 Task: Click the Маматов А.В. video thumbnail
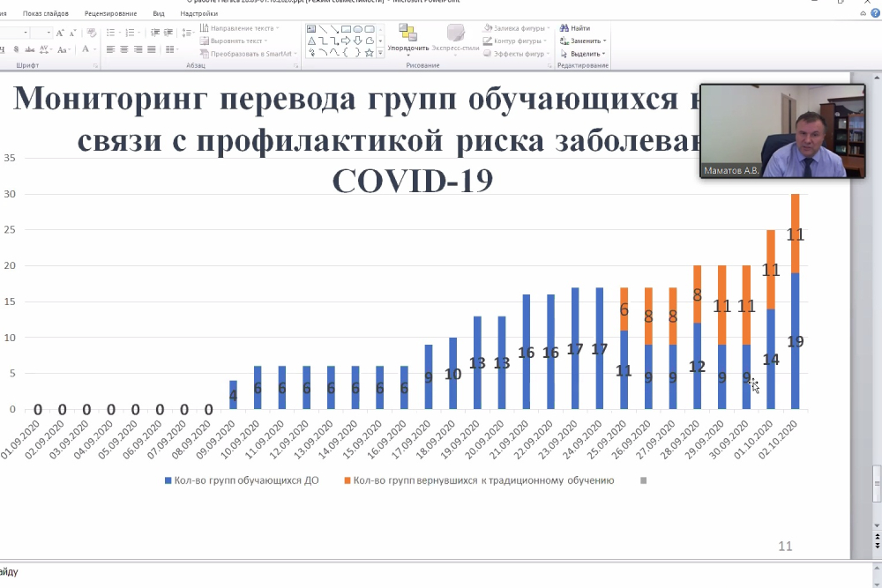coord(782,131)
